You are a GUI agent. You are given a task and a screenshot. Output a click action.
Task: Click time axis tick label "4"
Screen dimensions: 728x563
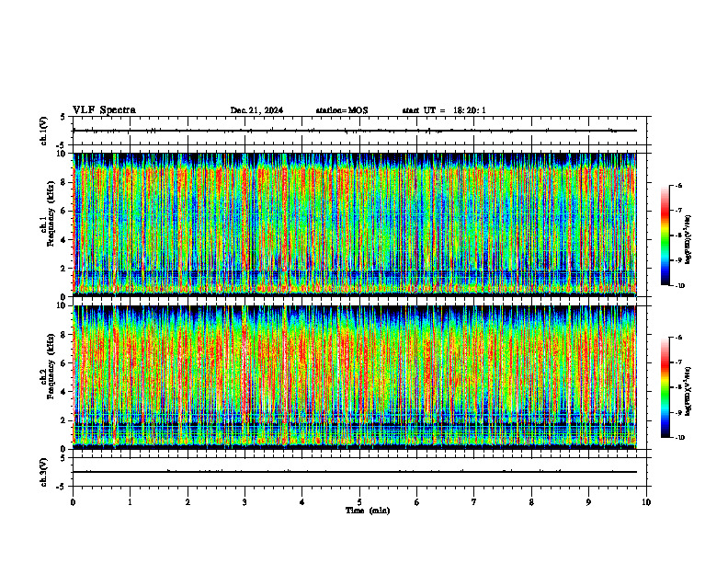point(302,502)
